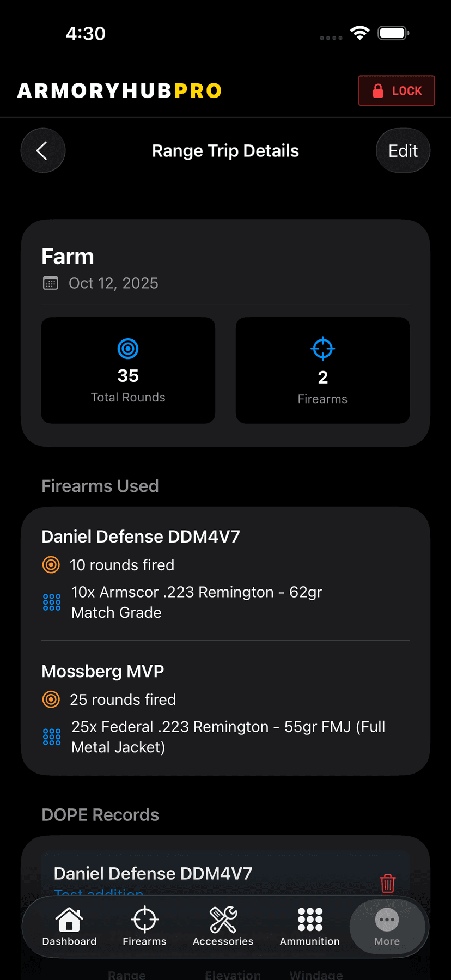Image resolution: width=451 pixels, height=980 pixels.
Task: Tap the ammo grid icon beside Armscor .223
Action: pyautogui.click(x=52, y=602)
